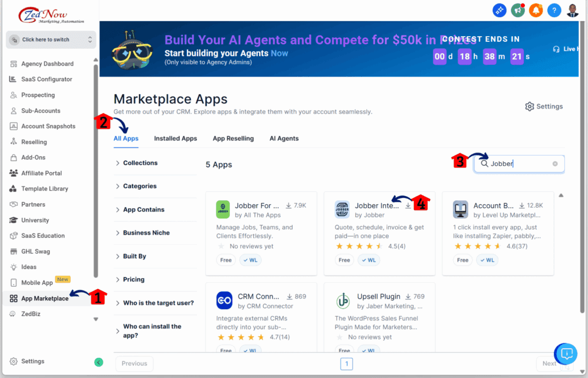Open the help question mark icon

coord(554,10)
